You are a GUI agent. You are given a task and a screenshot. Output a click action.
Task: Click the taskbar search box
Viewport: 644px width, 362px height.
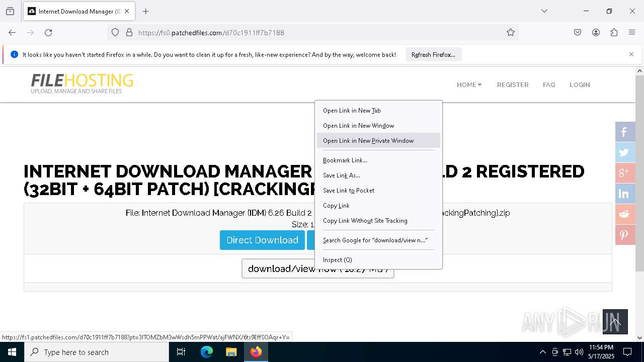97,352
